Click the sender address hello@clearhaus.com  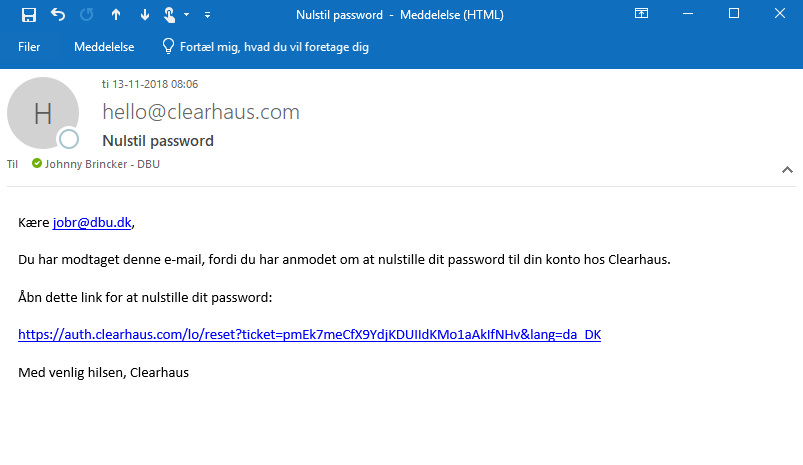tap(201, 112)
